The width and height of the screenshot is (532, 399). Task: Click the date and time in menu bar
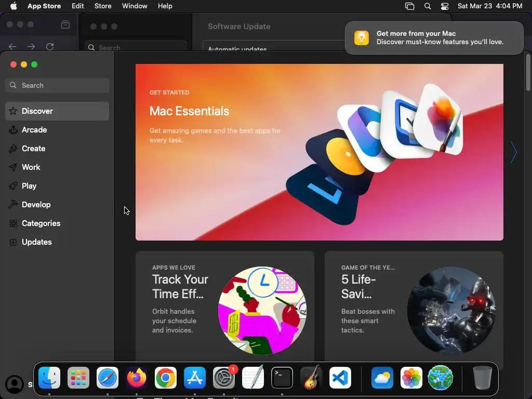pos(489,6)
